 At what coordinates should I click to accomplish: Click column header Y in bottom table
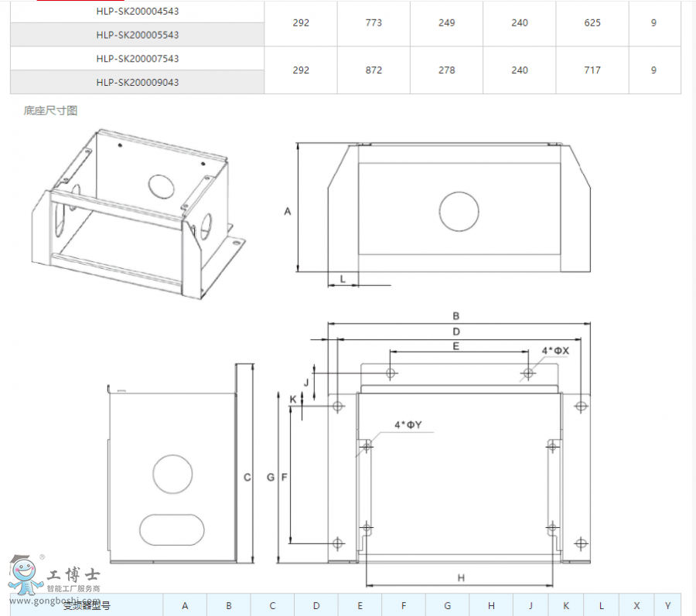pyautogui.click(x=667, y=606)
